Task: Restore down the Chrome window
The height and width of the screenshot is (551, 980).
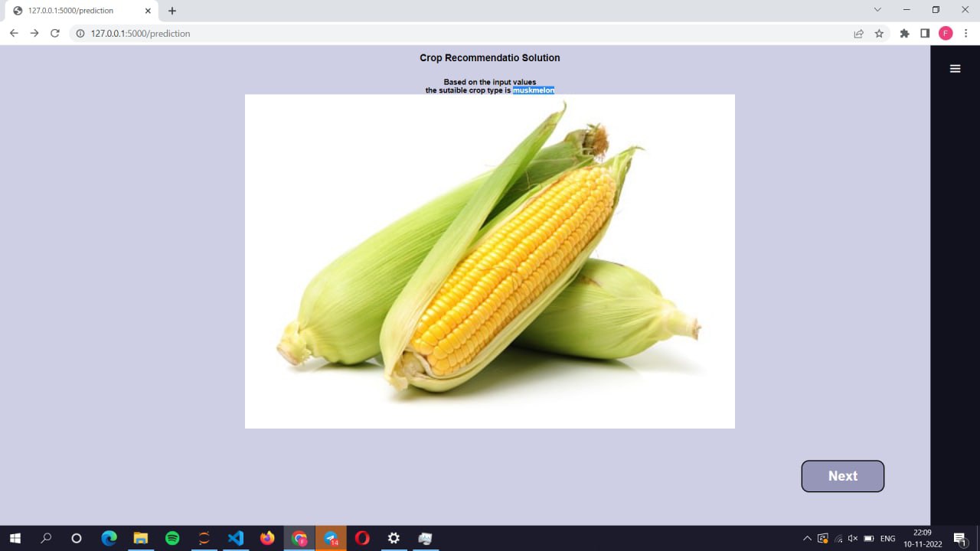Action: point(936,10)
